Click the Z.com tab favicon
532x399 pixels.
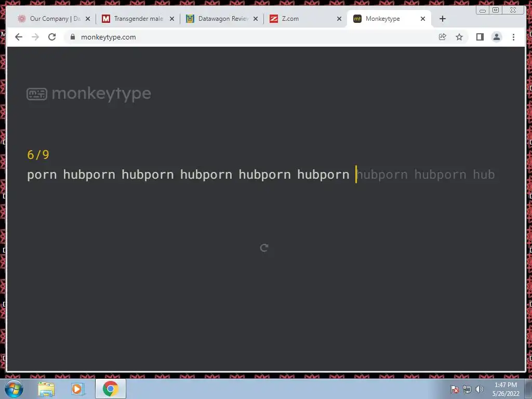[x=274, y=19]
